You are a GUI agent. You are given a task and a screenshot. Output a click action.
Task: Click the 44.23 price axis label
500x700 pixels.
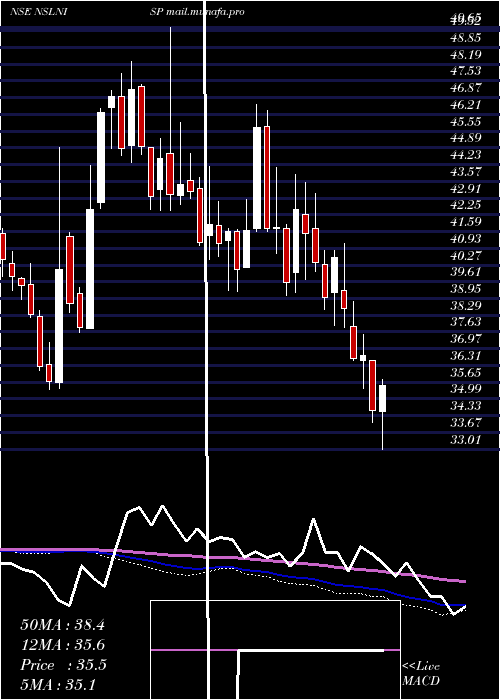(x=466, y=155)
